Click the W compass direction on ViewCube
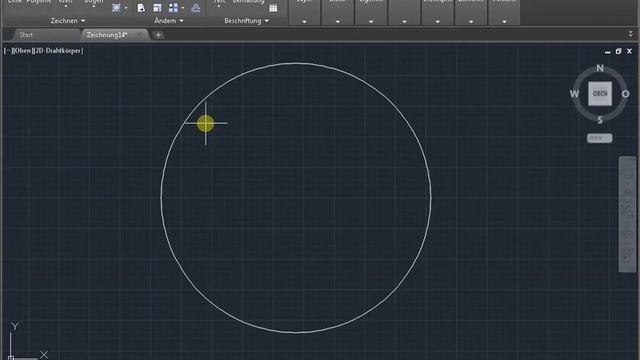 [574, 94]
